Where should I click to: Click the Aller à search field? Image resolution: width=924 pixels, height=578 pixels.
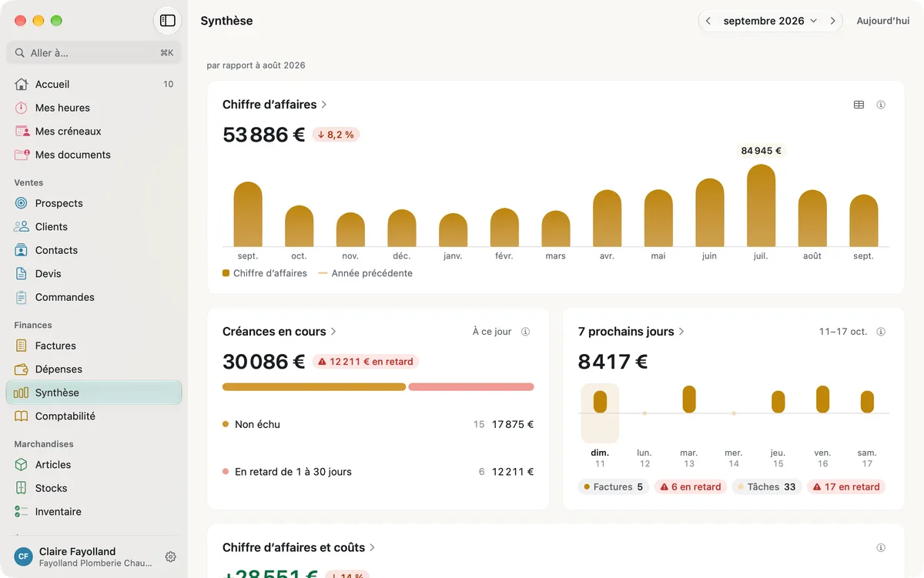tap(94, 53)
